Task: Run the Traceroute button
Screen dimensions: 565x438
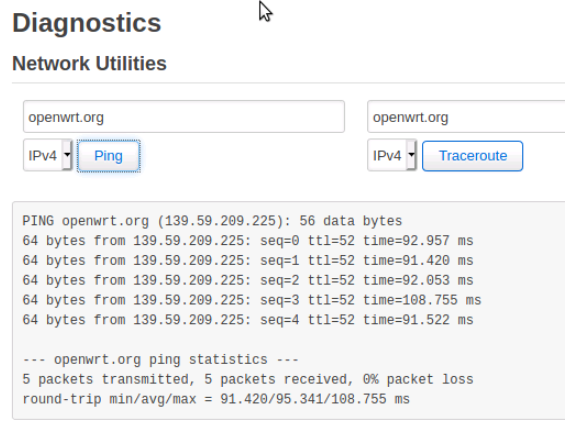Action: [x=472, y=156]
